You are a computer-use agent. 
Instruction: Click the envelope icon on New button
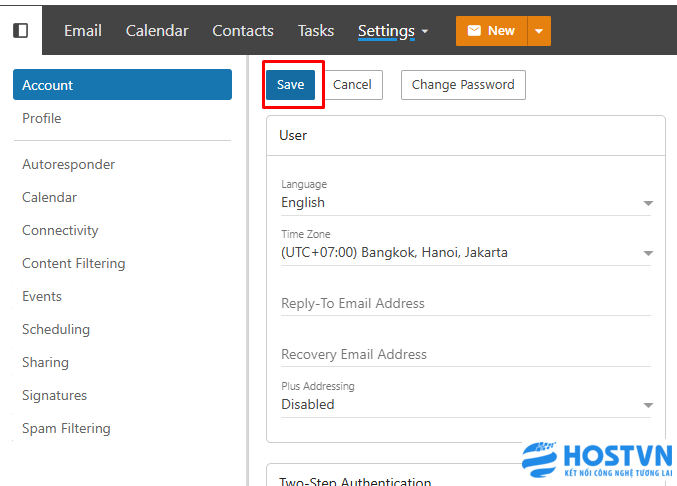[x=472, y=31]
